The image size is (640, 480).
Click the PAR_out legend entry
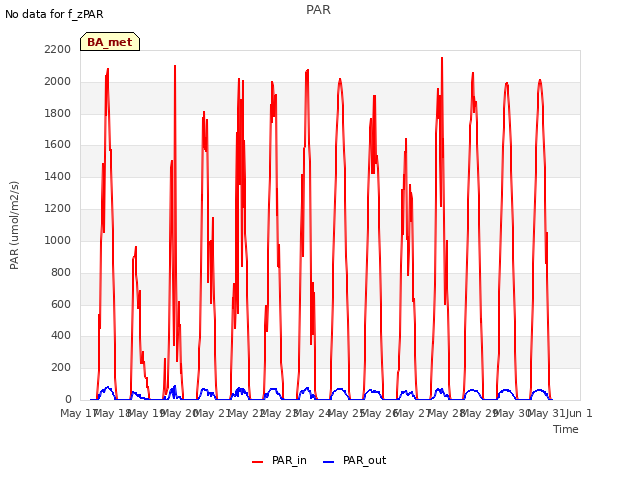(x=354, y=460)
